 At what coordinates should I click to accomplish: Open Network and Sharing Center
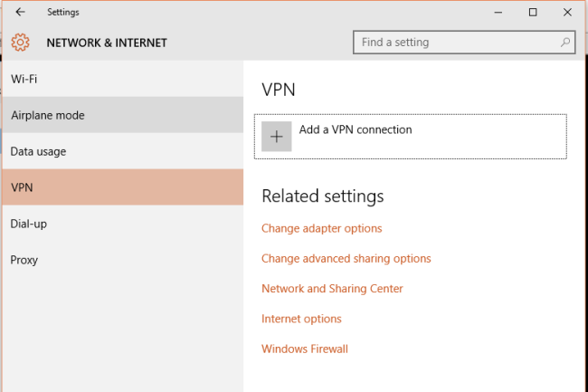332,289
